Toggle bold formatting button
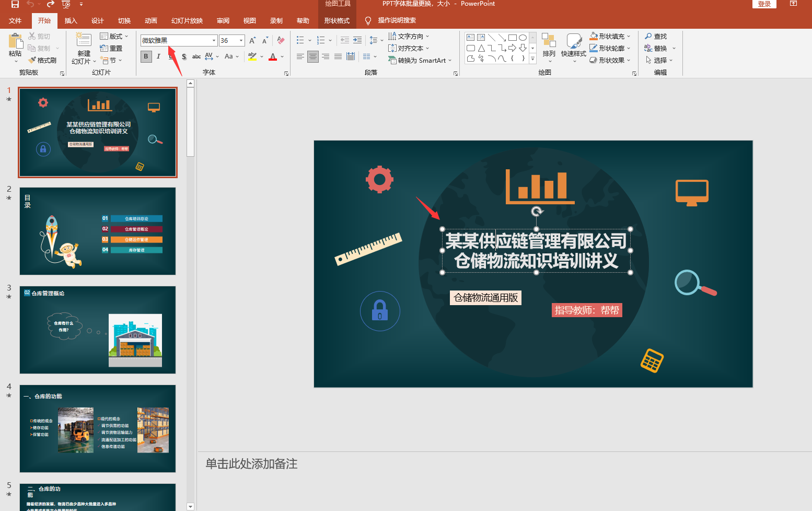This screenshot has height=511, width=812. (x=146, y=56)
